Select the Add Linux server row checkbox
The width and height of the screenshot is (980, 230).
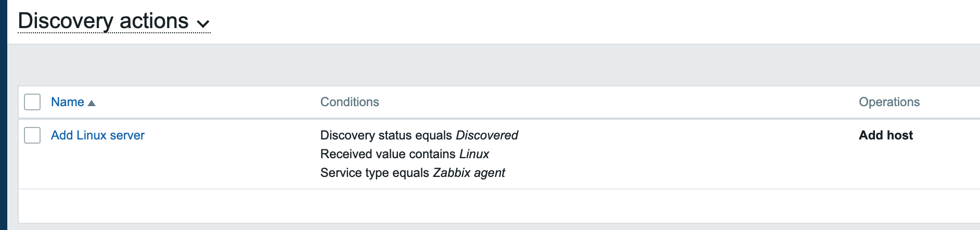(32, 135)
